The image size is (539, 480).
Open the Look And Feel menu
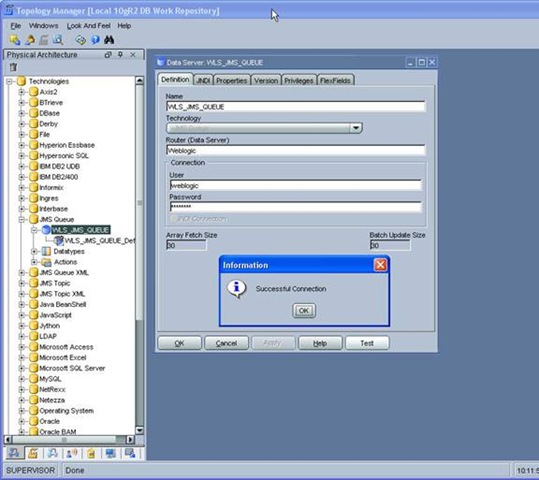point(88,26)
